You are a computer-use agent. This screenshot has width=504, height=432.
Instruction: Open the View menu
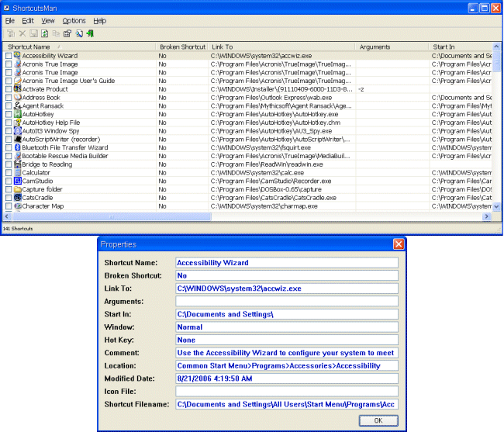pyautogui.click(x=48, y=21)
